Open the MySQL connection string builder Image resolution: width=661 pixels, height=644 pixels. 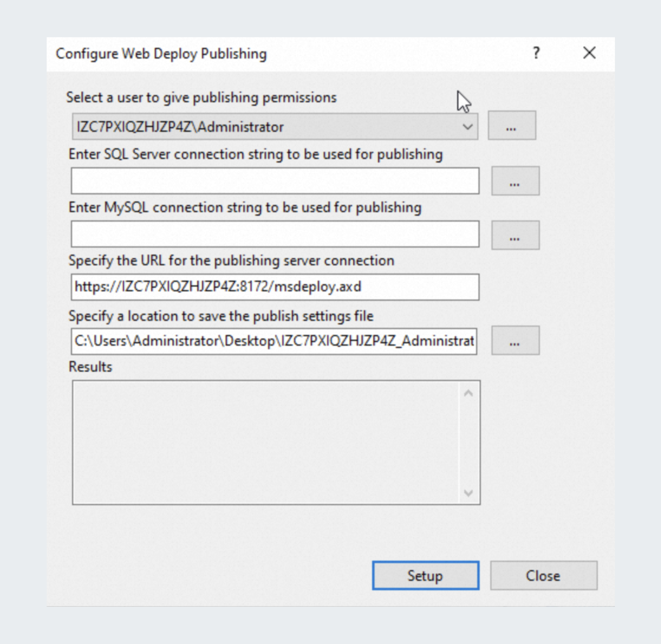click(x=515, y=235)
